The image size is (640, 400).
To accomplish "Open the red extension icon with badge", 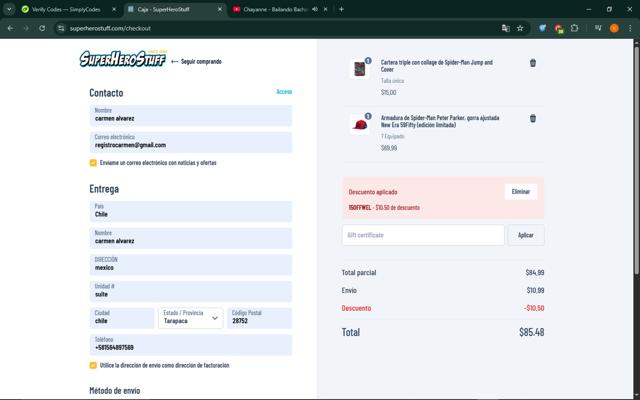I will coord(559,28).
